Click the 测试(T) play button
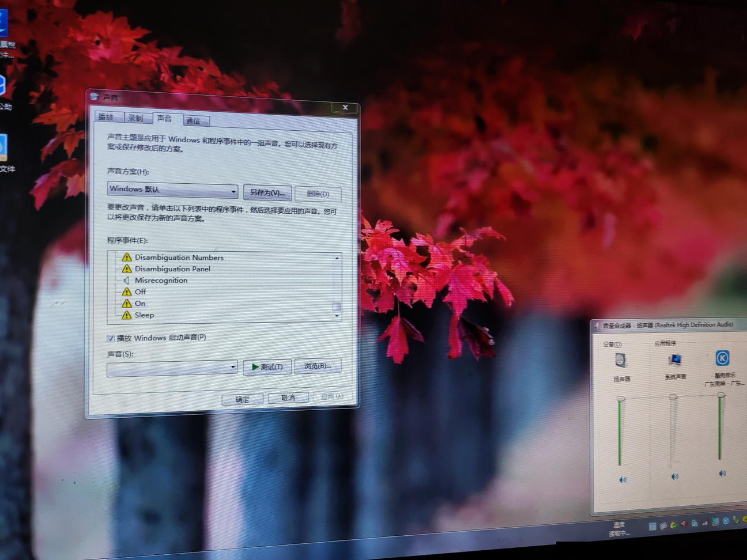The height and width of the screenshot is (560, 747). pos(267,367)
